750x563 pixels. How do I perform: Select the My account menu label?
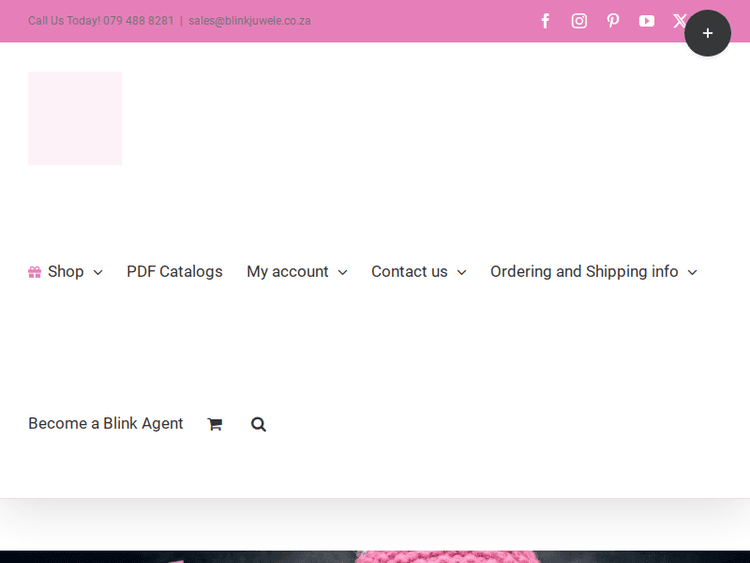[x=287, y=272]
